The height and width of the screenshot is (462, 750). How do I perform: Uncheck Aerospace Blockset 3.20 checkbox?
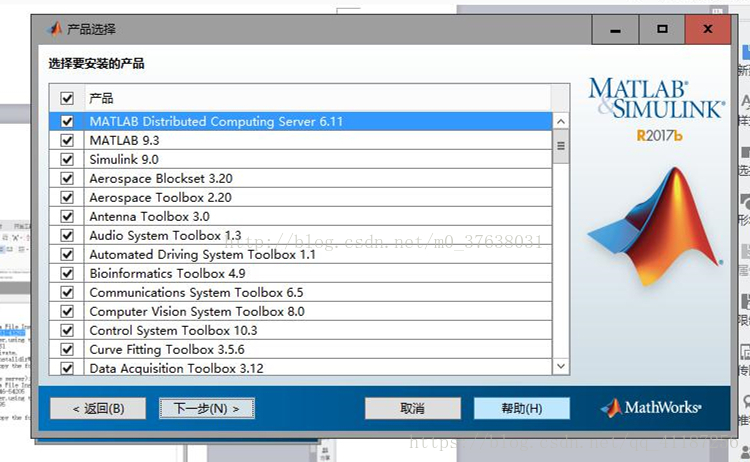[x=67, y=178]
